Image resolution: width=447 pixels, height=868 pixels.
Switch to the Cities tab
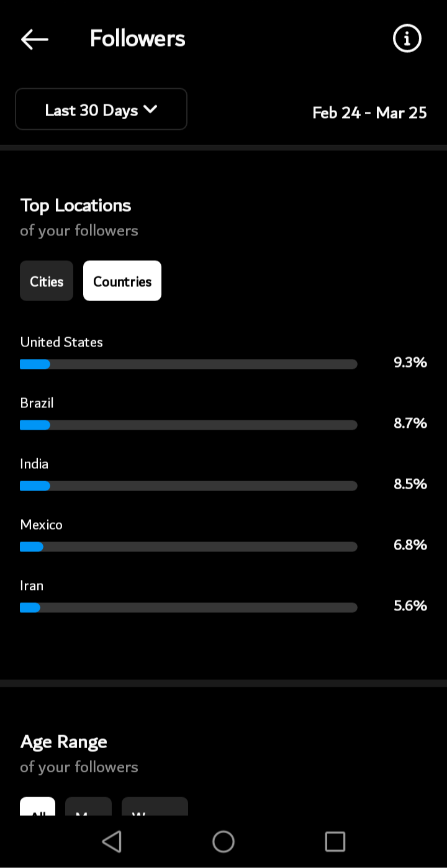coord(47,281)
